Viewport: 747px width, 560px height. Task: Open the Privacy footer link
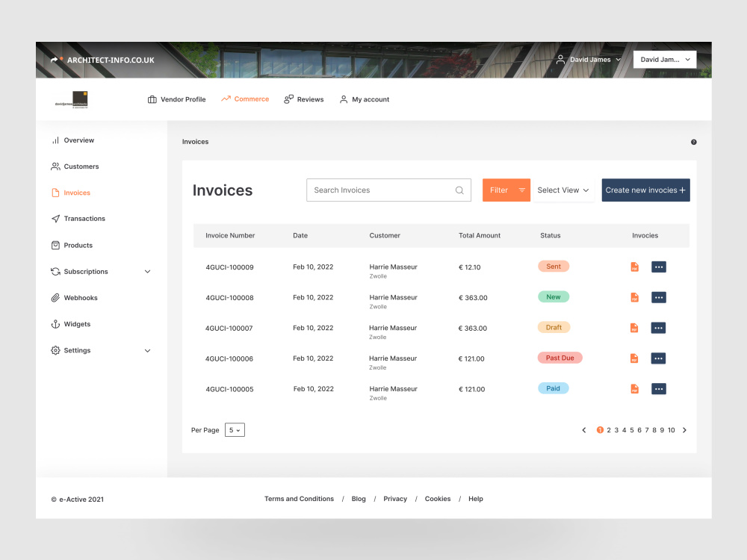(x=395, y=499)
